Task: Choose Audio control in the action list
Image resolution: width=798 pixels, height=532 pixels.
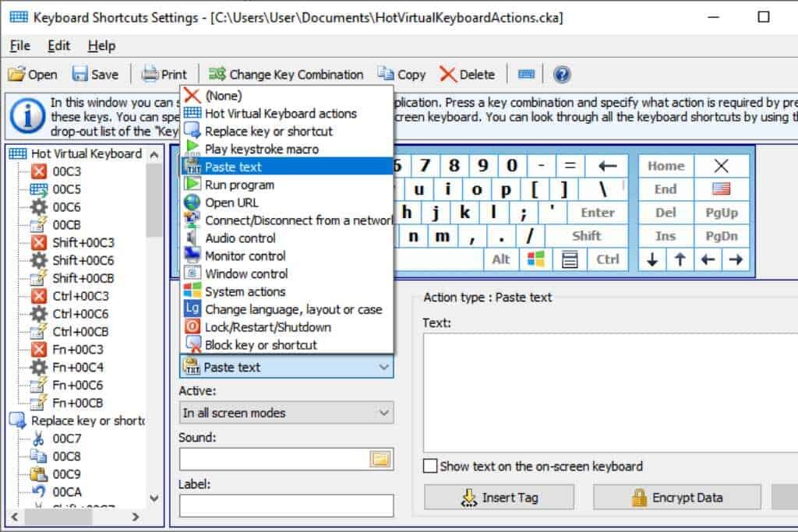Action: (x=240, y=238)
